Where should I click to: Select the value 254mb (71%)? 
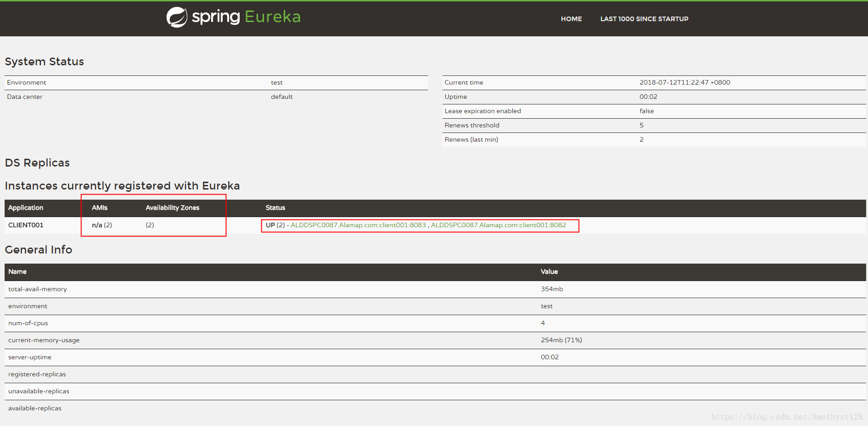tap(562, 340)
